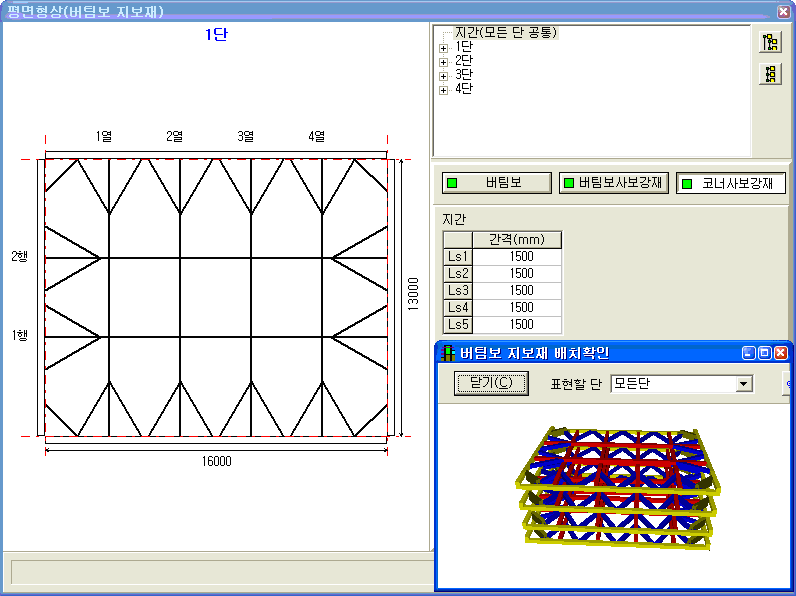The width and height of the screenshot is (796, 596).
Task: Click the 배치확인 window title icon
Action: 447,353
